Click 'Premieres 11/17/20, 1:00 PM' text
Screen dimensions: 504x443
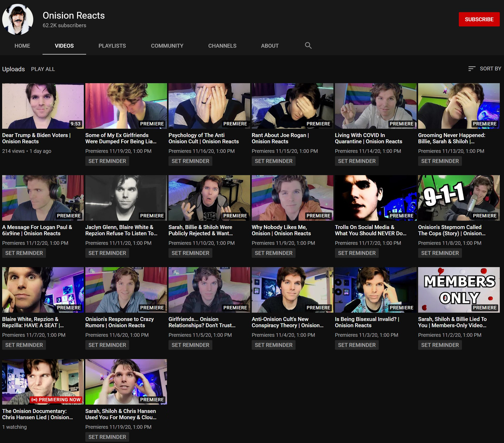(x=368, y=243)
